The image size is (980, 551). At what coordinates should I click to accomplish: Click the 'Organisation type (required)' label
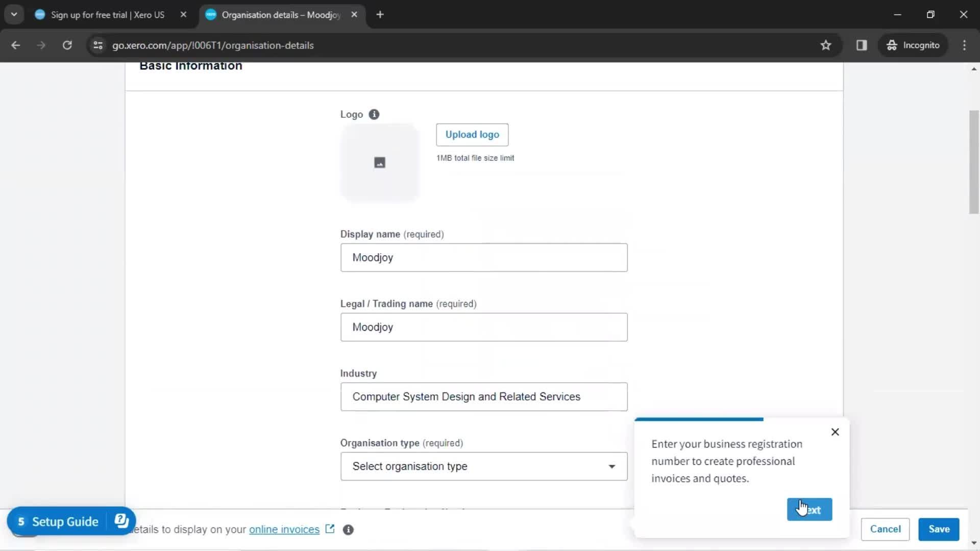pos(402,443)
